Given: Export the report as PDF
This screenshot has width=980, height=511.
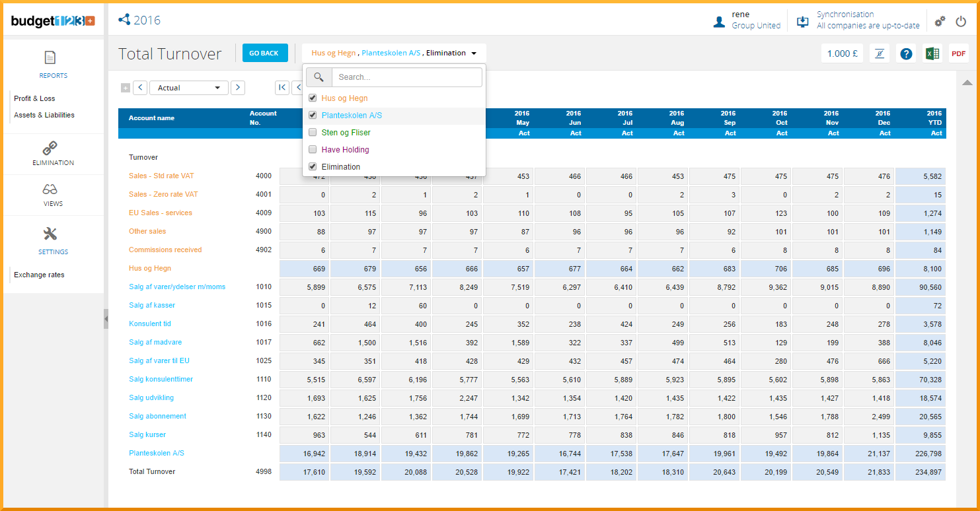Looking at the screenshot, I should (958, 53).
